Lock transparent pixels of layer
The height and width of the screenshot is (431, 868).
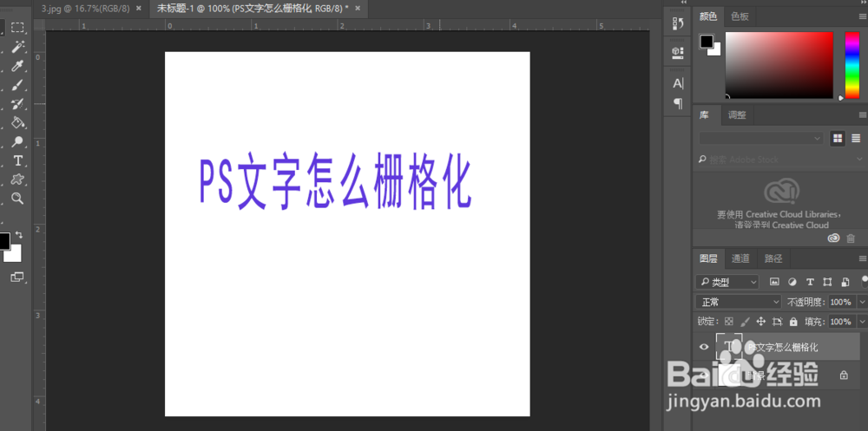[x=729, y=321]
